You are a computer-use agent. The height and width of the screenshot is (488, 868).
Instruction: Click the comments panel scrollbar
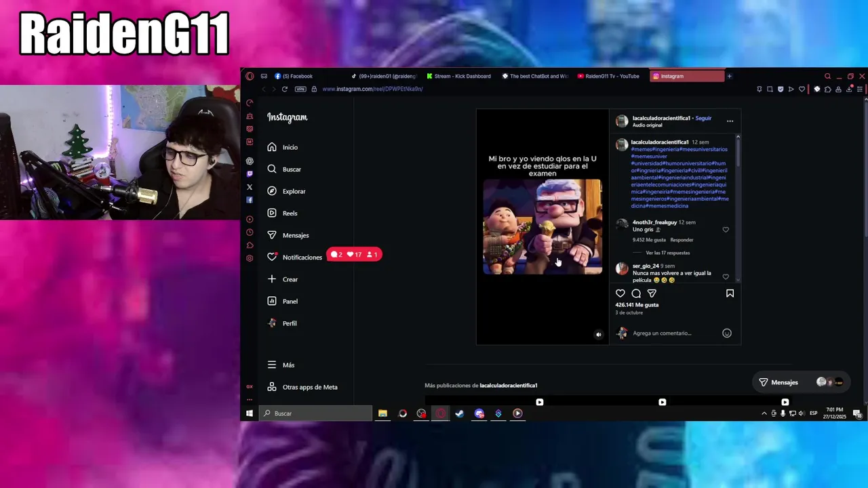(x=738, y=152)
